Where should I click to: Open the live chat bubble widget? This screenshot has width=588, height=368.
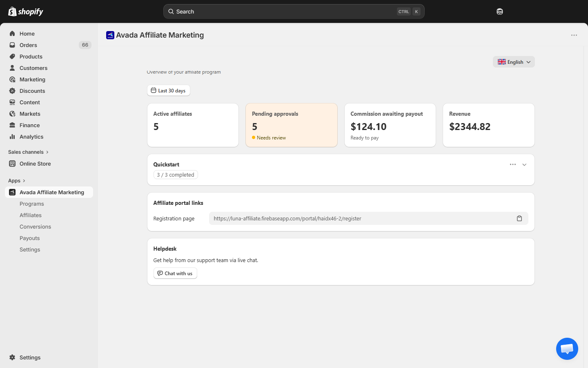567,349
